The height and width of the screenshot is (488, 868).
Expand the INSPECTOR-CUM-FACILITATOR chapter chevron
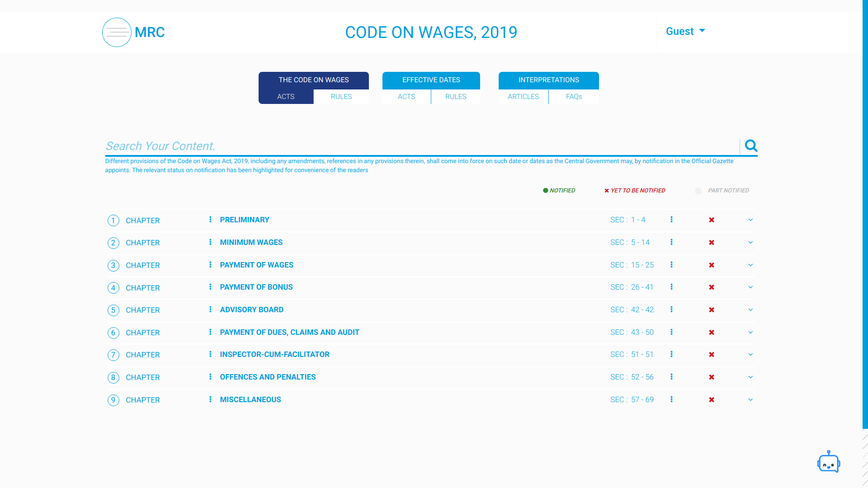tap(750, 355)
